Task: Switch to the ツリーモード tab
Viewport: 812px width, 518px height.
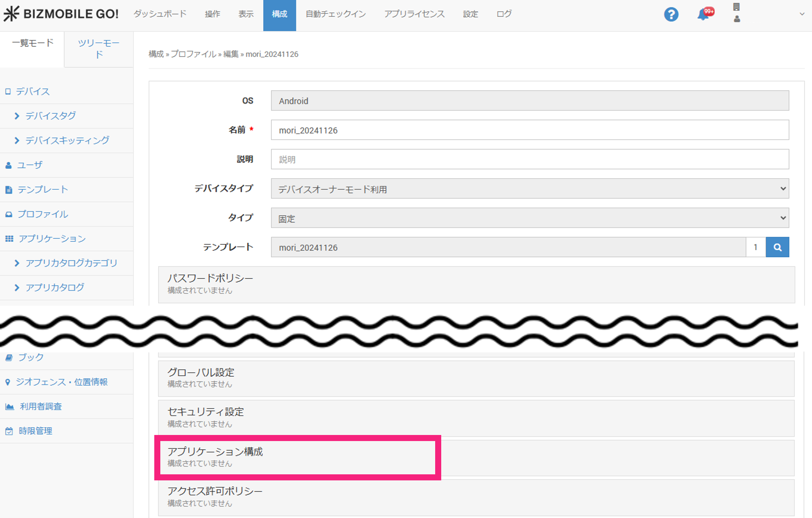Action: (99, 48)
